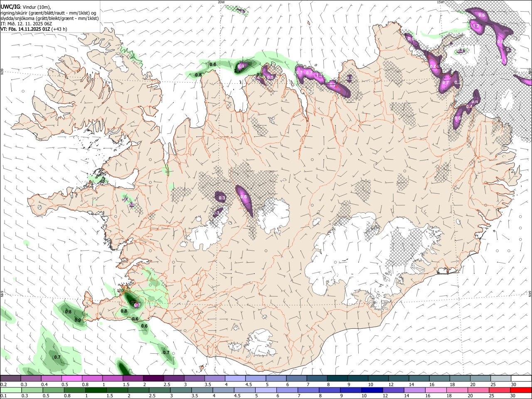Pick the dark teal snow swatch between 8 and 9
The width and height of the screenshot is (532, 399).
click(337, 379)
